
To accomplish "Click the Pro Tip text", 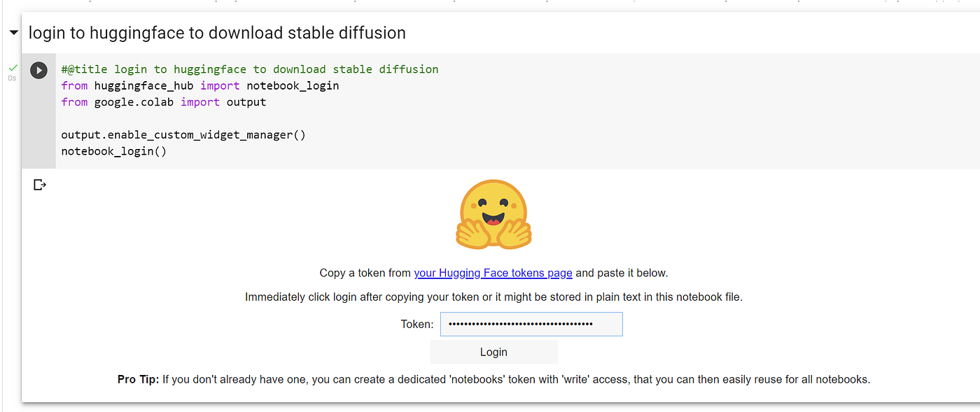I will pyautogui.click(x=493, y=380).
